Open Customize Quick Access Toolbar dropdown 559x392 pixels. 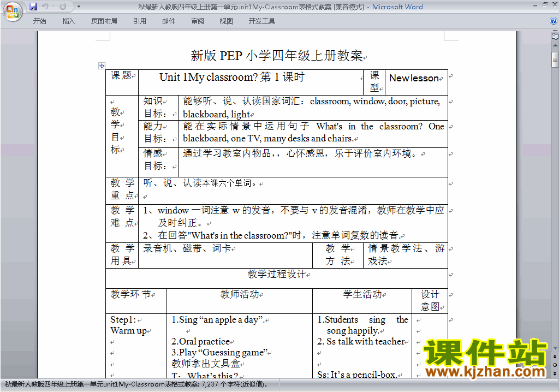[x=79, y=7]
